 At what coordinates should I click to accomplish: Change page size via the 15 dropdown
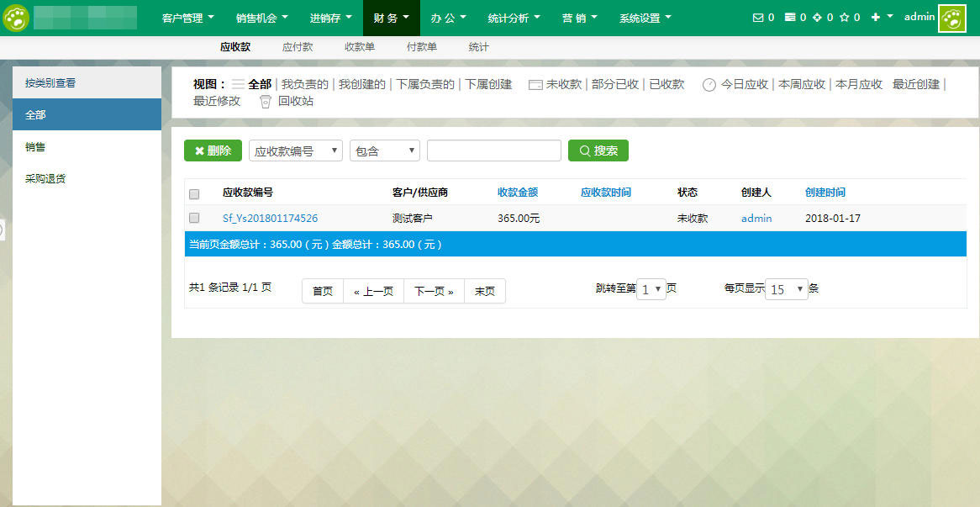[x=785, y=288]
